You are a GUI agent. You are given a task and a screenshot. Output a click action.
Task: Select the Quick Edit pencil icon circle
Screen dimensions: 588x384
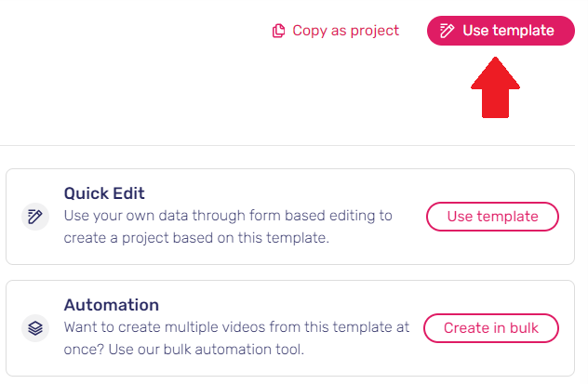(x=35, y=217)
